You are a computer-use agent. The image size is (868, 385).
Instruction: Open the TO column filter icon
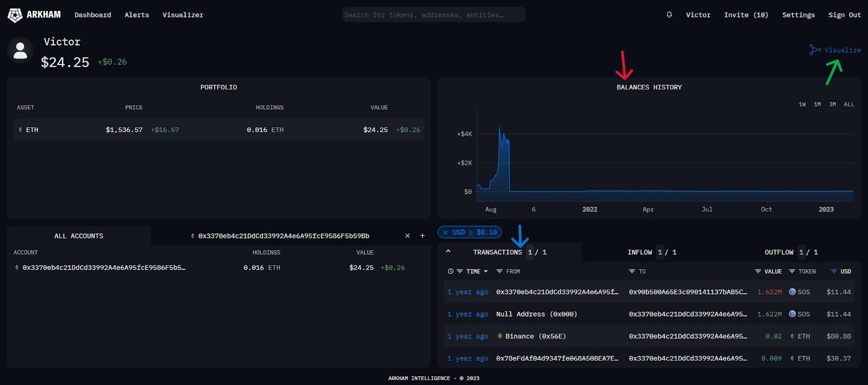point(632,271)
